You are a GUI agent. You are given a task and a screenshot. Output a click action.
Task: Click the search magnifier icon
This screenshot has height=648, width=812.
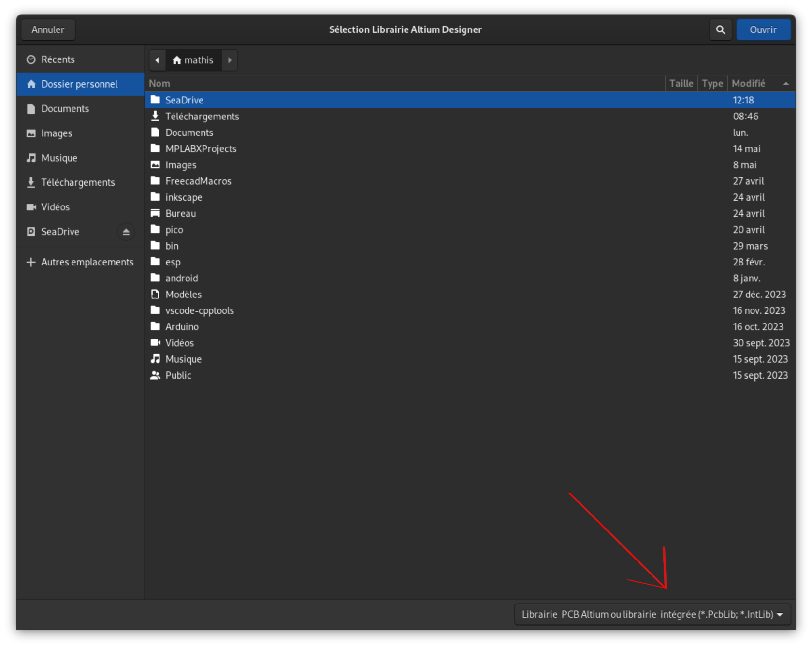(x=720, y=30)
